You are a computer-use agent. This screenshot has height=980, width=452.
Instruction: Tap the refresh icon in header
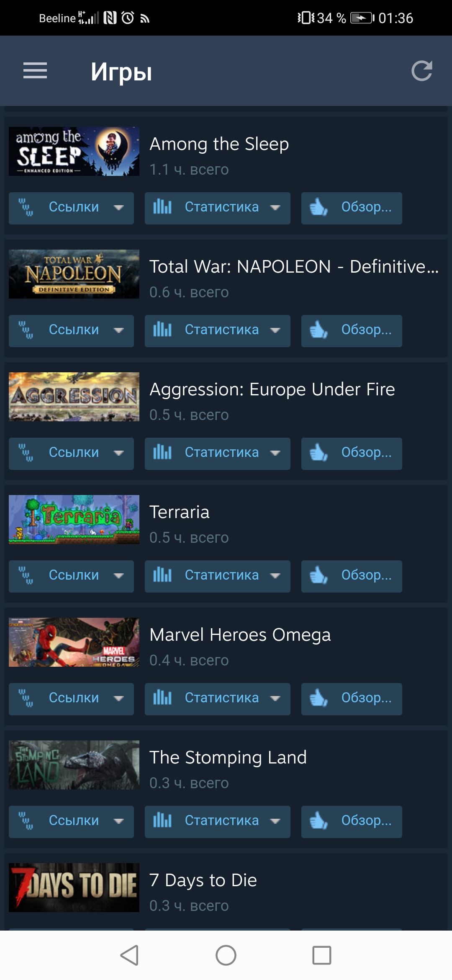[421, 71]
